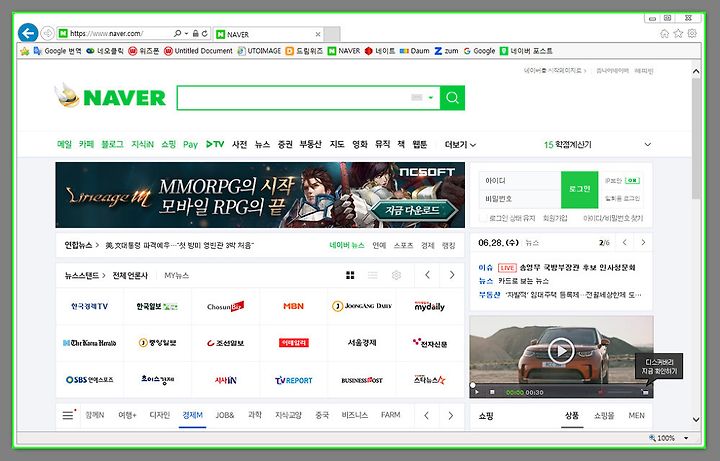Open the topic hamburger menu icon
Screen dimensions: 720x461
click(68, 415)
